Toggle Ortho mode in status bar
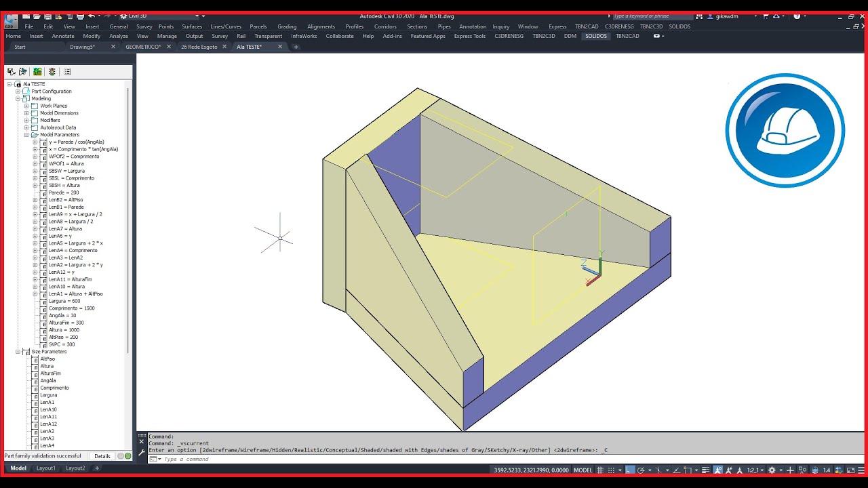868x488 pixels. pos(630,470)
